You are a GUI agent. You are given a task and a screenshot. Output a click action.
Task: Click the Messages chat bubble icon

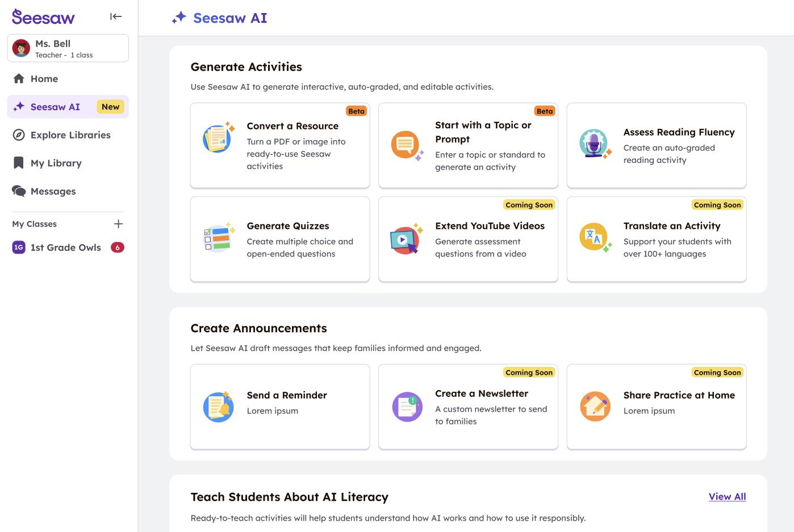(x=19, y=191)
